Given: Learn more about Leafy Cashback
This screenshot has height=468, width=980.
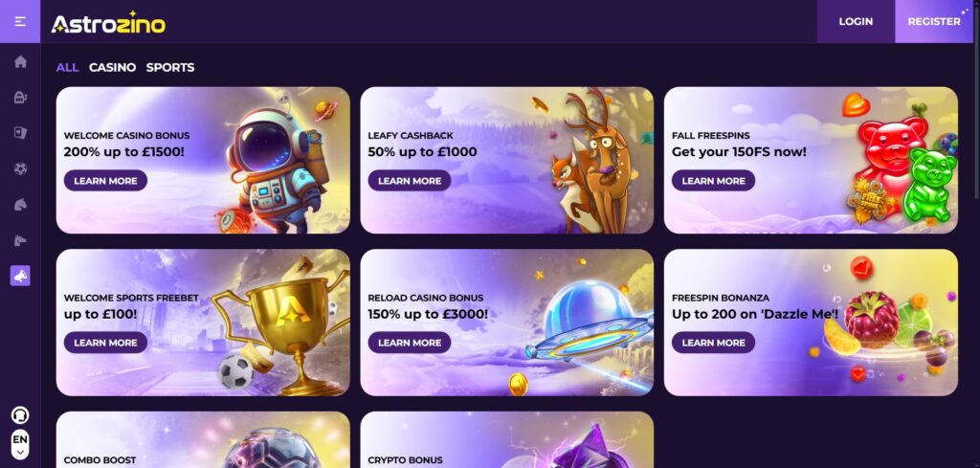Looking at the screenshot, I should click(410, 181).
